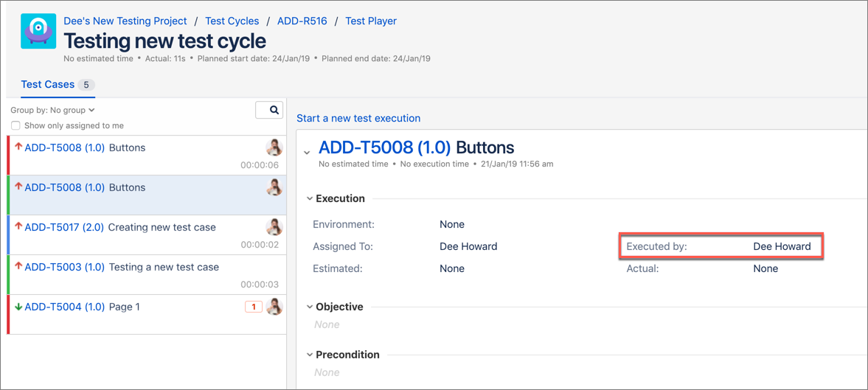The image size is (868, 390).
Task: Click Start a new test execution
Action: point(358,118)
